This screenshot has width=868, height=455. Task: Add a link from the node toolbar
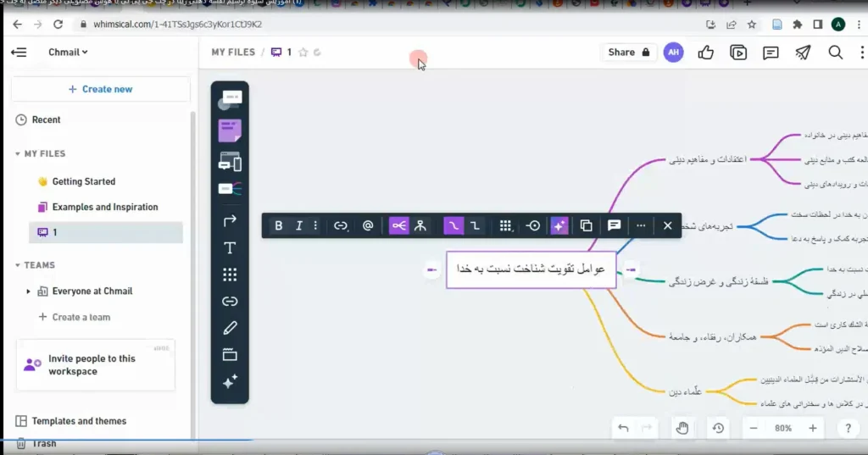tap(341, 226)
